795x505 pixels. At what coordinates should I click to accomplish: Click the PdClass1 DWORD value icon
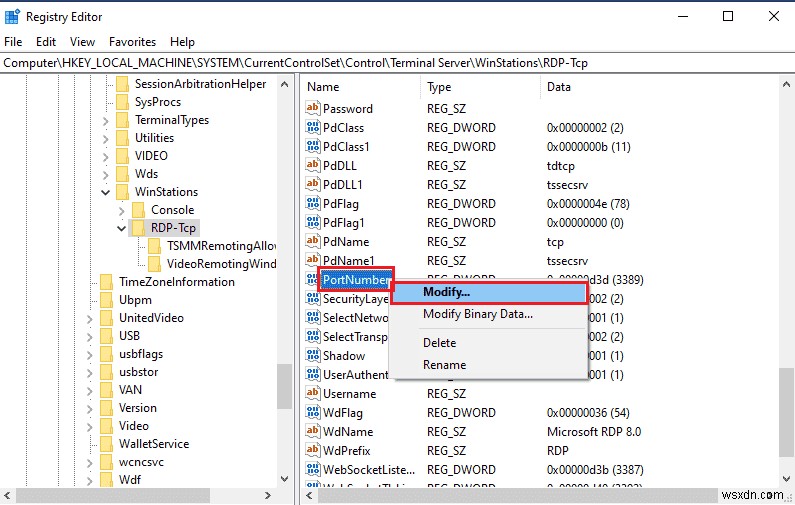(x=312, y=146)
